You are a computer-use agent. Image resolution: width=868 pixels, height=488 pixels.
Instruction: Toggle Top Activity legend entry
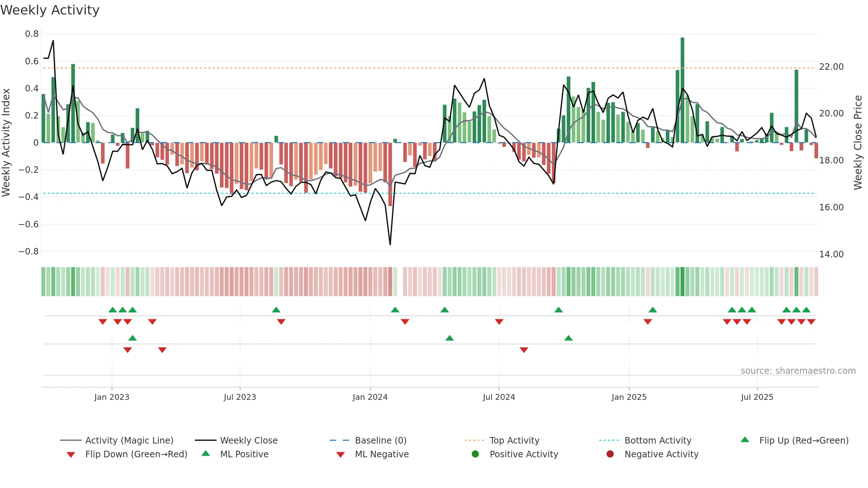click(502, 440)
